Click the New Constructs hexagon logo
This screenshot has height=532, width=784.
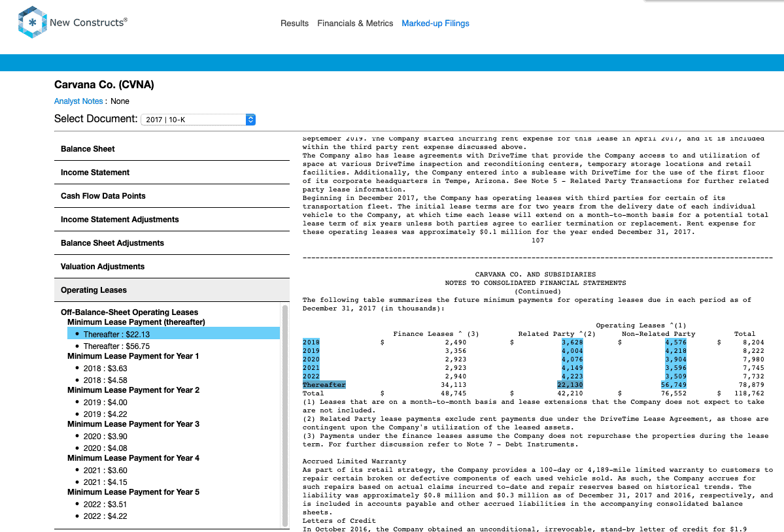[x=33, y=22]
